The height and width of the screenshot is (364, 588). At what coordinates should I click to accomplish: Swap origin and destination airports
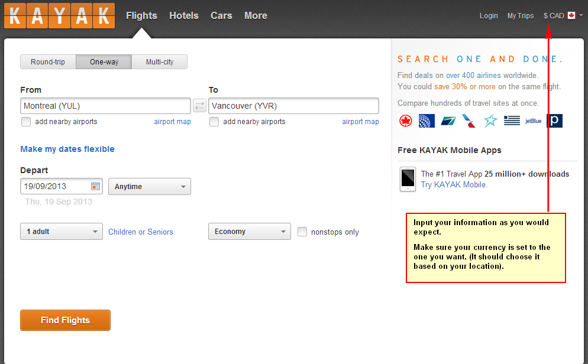coord(199,106)
